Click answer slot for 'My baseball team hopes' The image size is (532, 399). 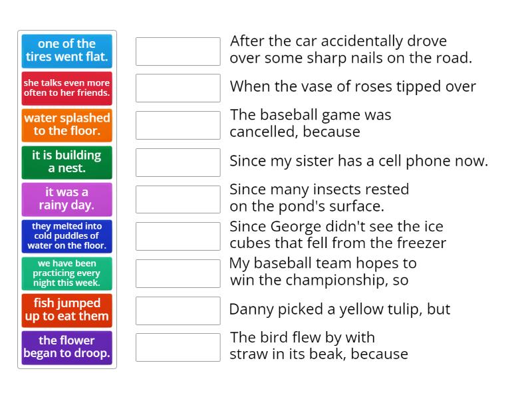pos(178,273)
